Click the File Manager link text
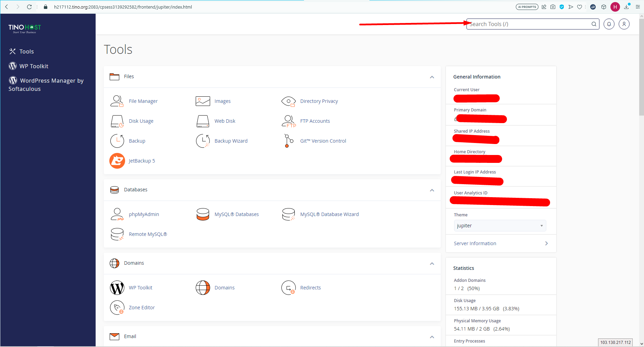Image resolution: width=644 pixels, height=347 pixels. coord(143,101)
